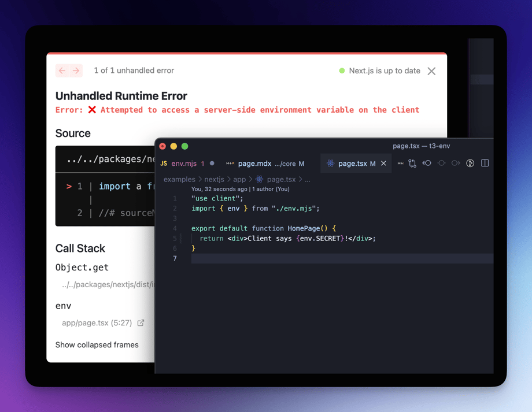
Task: Click the previous error arrow button
Action: coord(62,70)
